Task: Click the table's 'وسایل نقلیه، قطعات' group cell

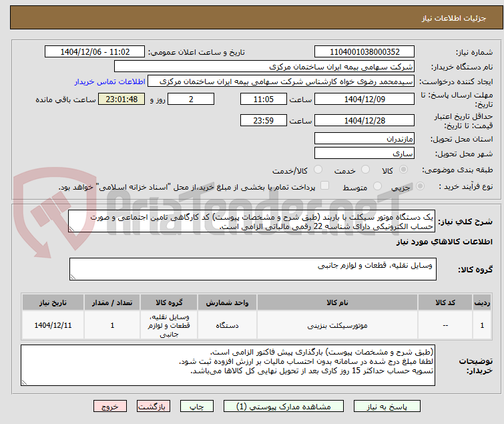Action: click(169, 325)
